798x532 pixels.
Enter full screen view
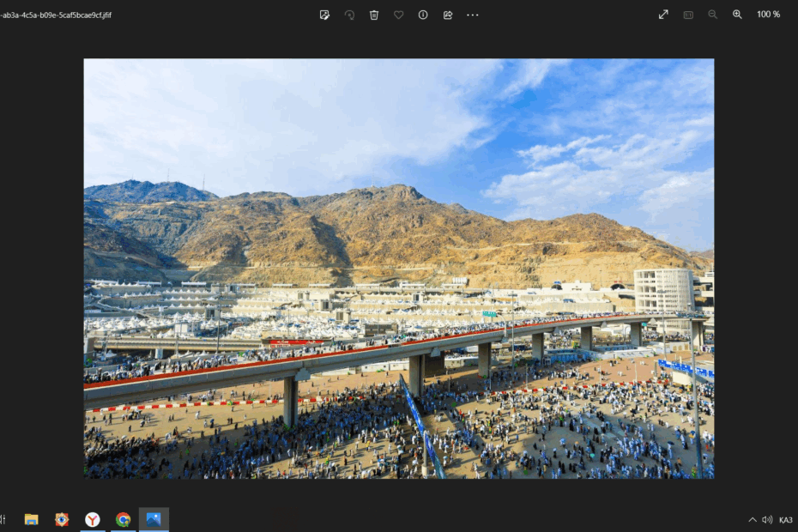(x=663, y=15)
